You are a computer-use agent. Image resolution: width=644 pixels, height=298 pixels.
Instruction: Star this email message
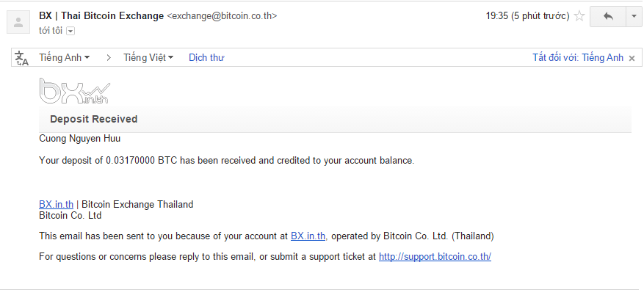tap(579, 16)
